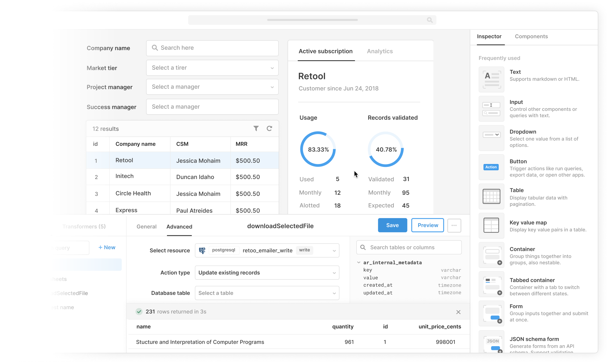609x364 pixels.
Task: Click the Action type update records dropdown
Action: pos(266,273)
